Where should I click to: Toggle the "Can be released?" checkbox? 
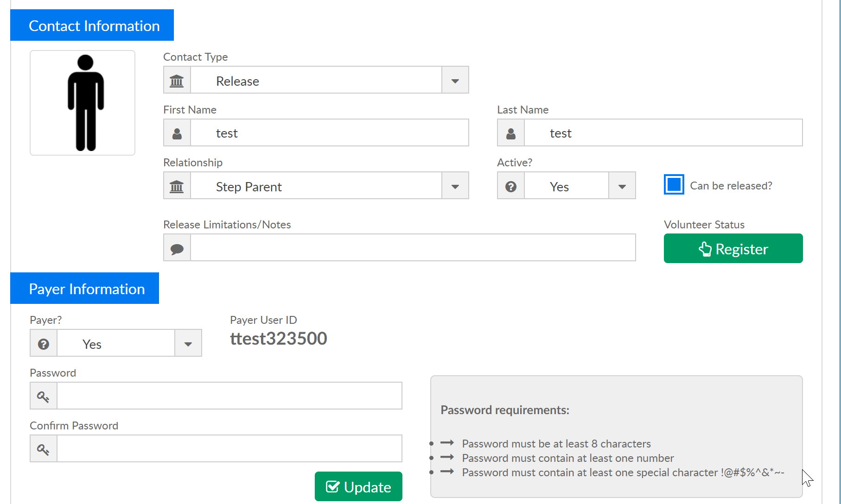click(x=674, y=185)
